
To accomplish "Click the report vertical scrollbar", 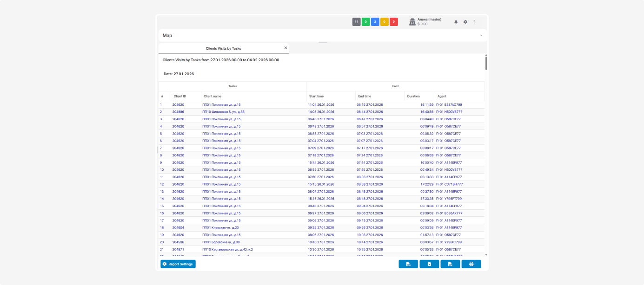I will click(486, 63).
